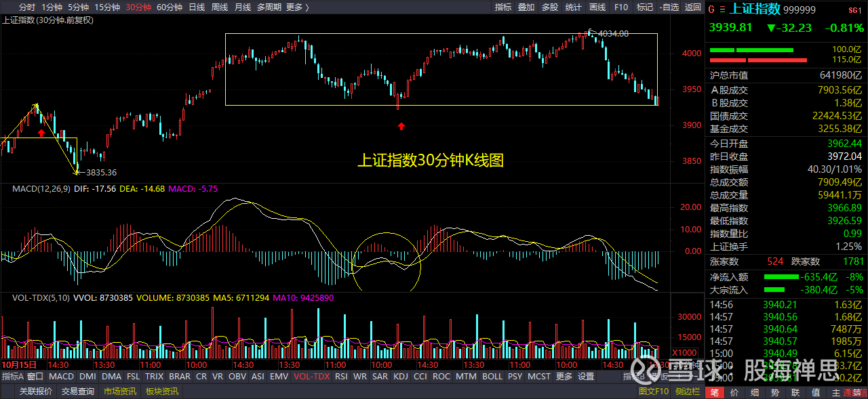Select the 30分钟 timeframe
The image size is (868, 399).
138,7
